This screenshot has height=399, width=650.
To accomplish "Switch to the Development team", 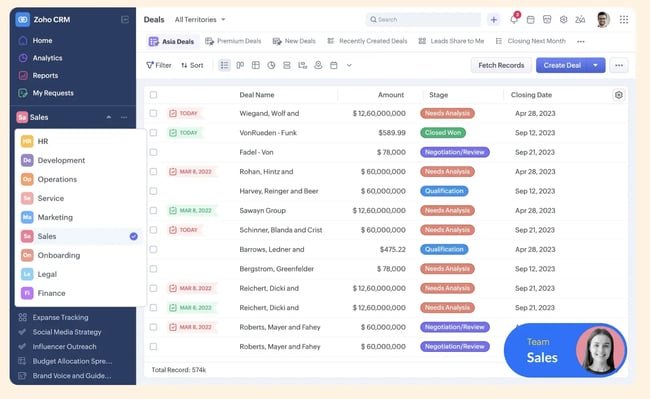I will pos(80,160).
